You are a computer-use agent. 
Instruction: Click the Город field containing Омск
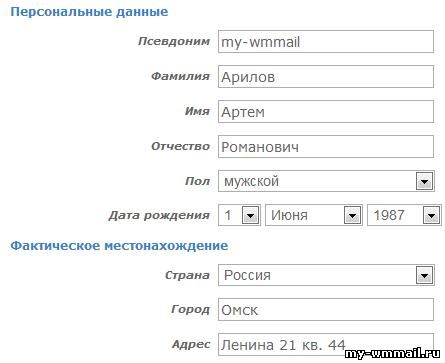(x=326, y=310)
